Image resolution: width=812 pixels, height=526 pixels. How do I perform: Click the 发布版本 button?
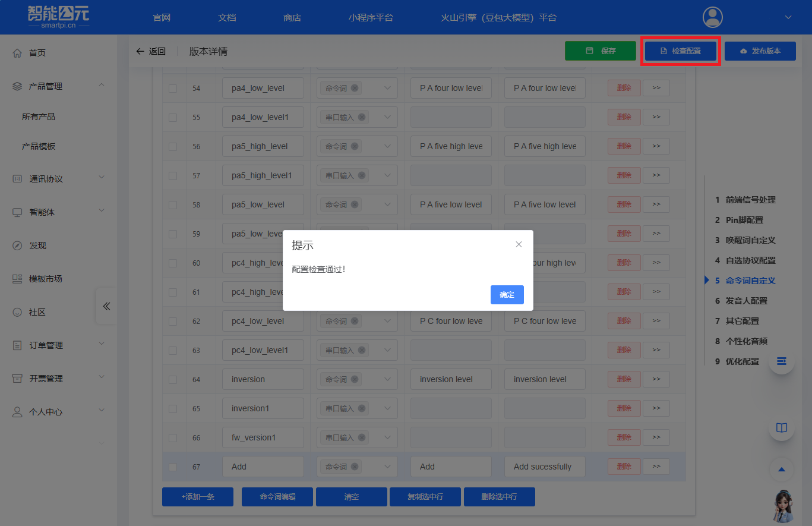coord(760,51)
